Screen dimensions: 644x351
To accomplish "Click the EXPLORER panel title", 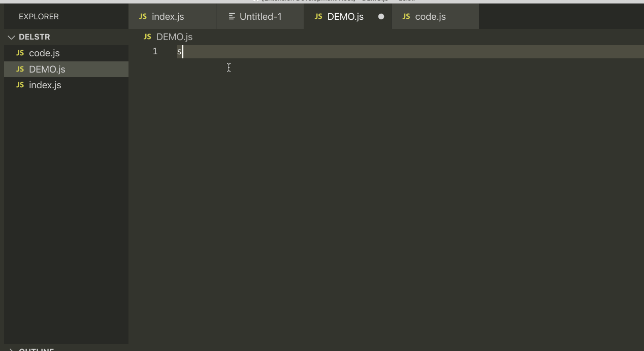I will (39, 17).
